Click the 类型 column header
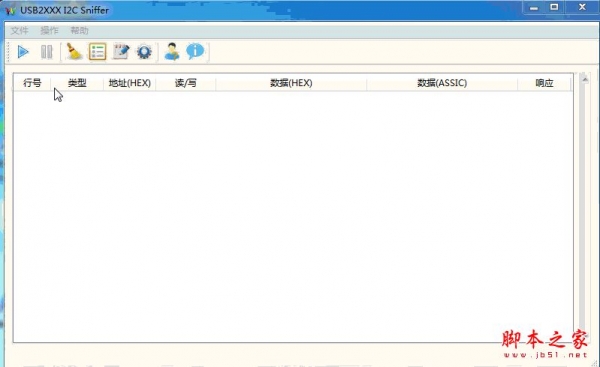Screen dimensions: 600x367 (x=77, y=83)
